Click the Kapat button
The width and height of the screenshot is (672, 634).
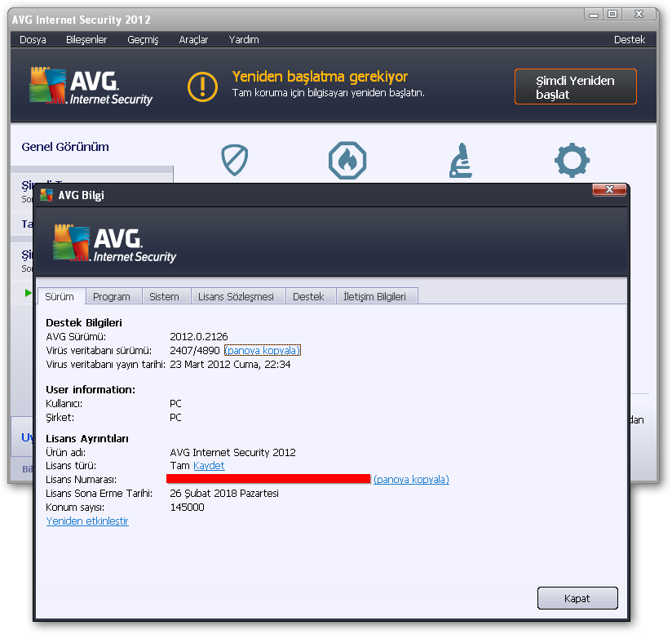click(x=577, y=598)
